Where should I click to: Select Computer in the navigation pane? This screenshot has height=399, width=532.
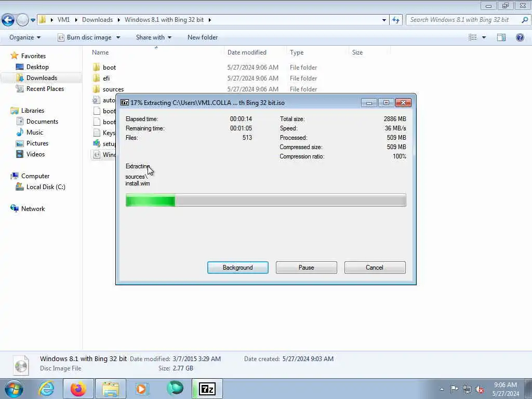tap(35, 176)
